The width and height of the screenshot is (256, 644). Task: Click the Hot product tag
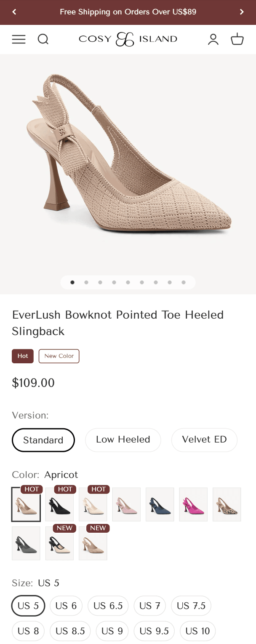(23, 356)
